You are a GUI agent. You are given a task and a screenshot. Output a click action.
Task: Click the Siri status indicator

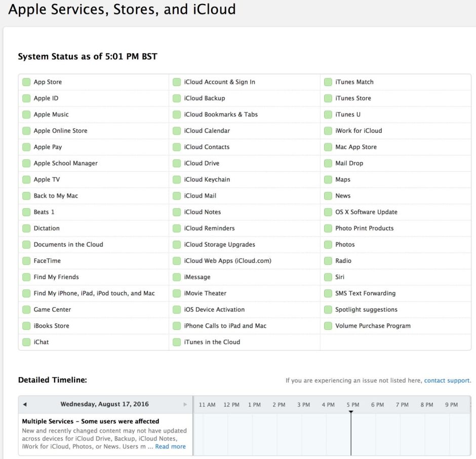(328, 277)
